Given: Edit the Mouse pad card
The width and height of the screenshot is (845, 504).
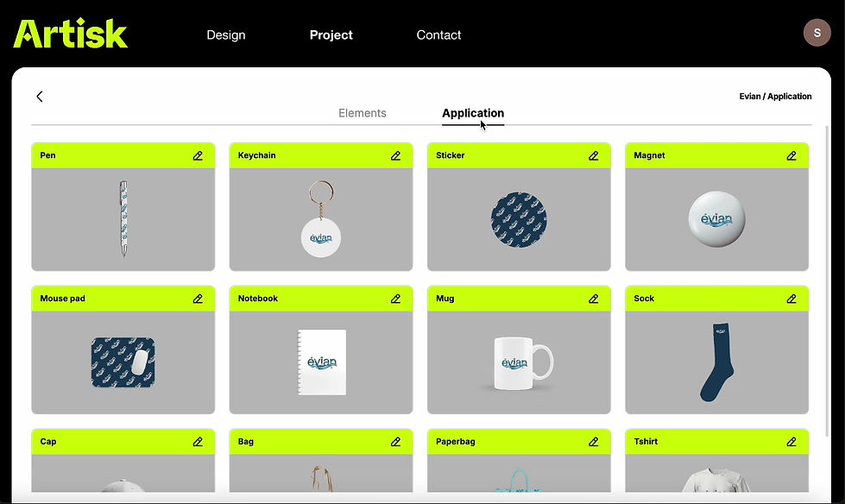Looking at the screenshot, I should click(x=198, y=299).
